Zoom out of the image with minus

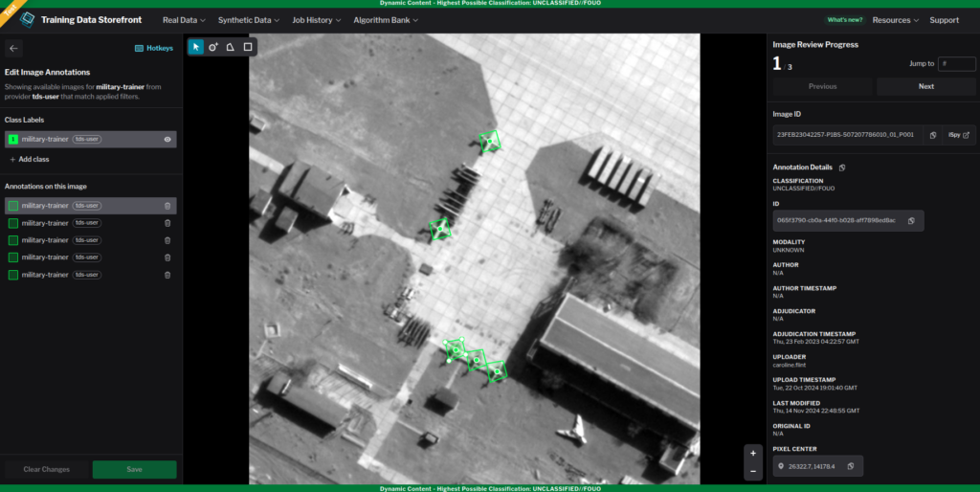coord(753,470)
